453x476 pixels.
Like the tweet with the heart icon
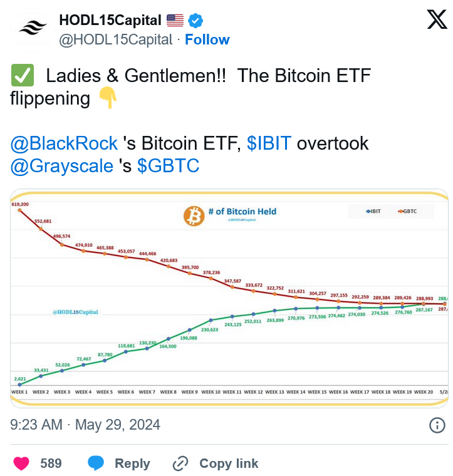21,463
